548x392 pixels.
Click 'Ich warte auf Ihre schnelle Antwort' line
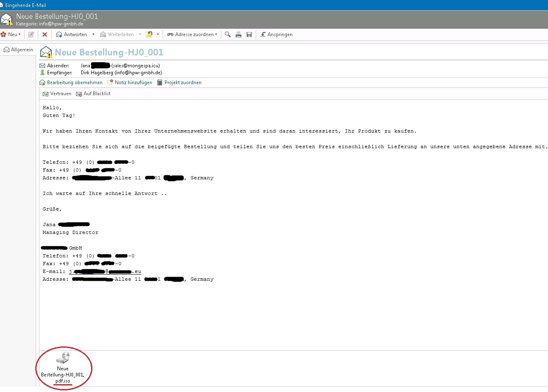[x=105, y=193]
